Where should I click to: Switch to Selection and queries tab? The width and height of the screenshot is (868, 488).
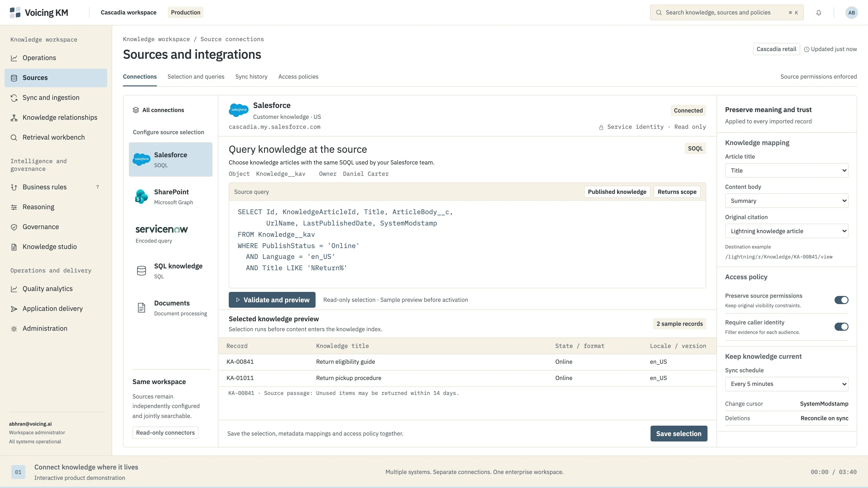(196, 77)
